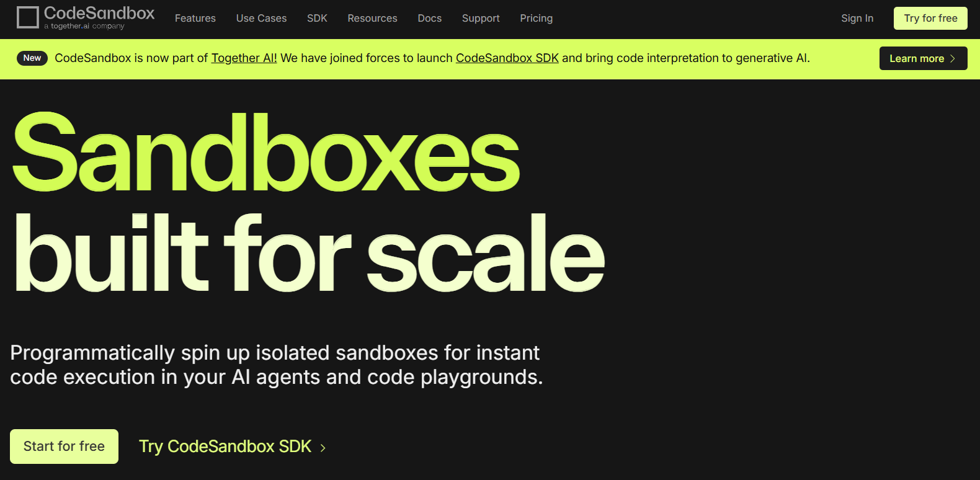Click the New badge in banner
This screenshot has height=480, width=980.
[x=32, y=58]
